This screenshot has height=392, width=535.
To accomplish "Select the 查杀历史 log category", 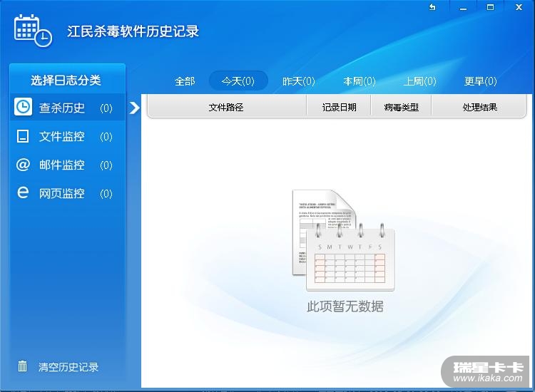I will (x=68, y=108).
